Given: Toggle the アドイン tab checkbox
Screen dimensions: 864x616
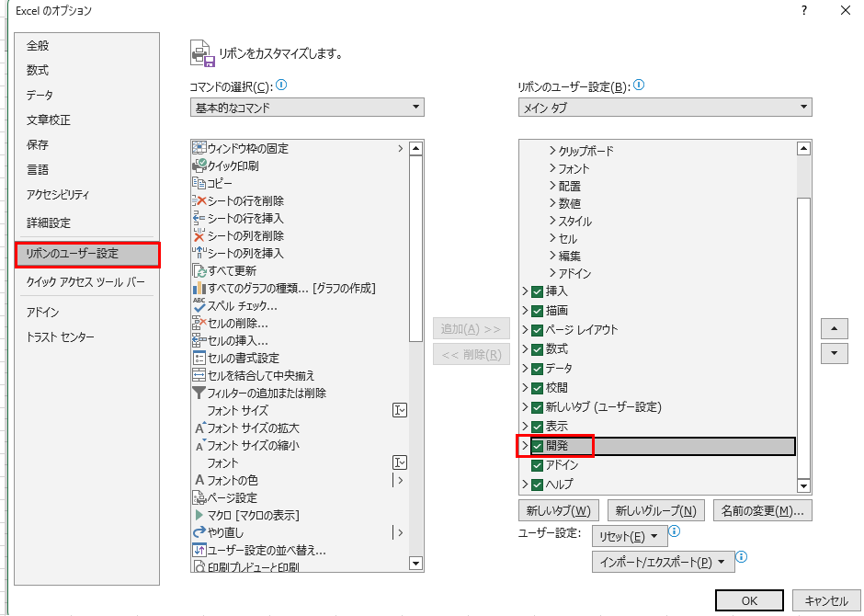Looking at the screenshot, I should tap(538, 465).
